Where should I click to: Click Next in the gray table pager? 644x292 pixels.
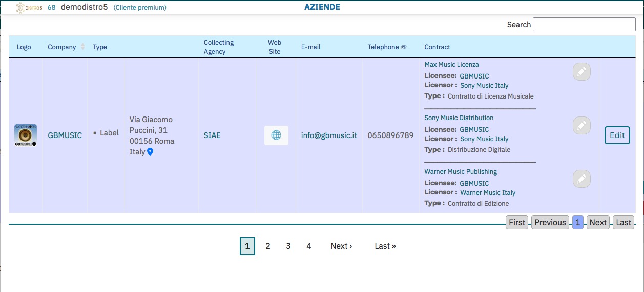click(598, 222)
